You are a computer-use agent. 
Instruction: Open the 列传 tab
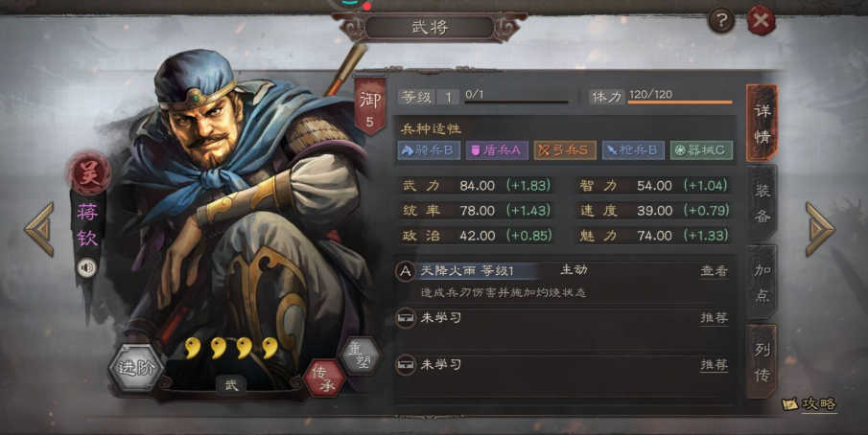pyautogui.click(x=762, y=361)
